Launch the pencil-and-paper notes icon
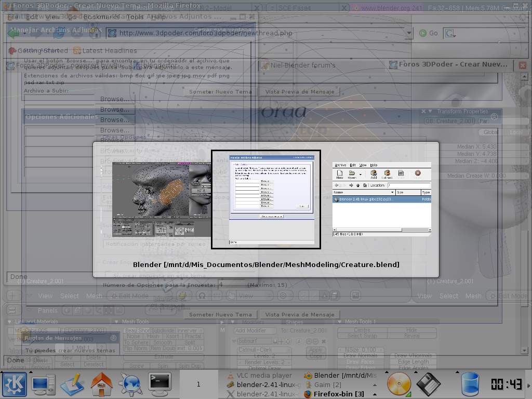The height and width of the screenshot is (399, 532). point(72,384)
